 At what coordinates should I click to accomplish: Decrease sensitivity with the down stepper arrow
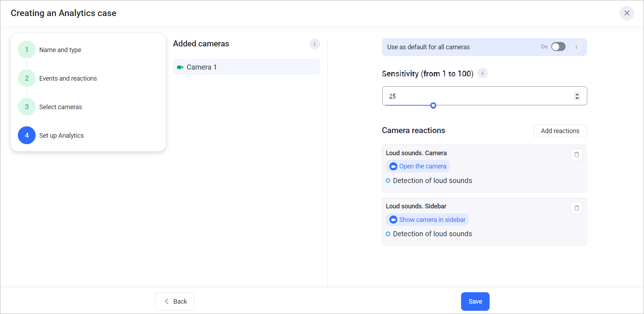(x=577, y=98)
